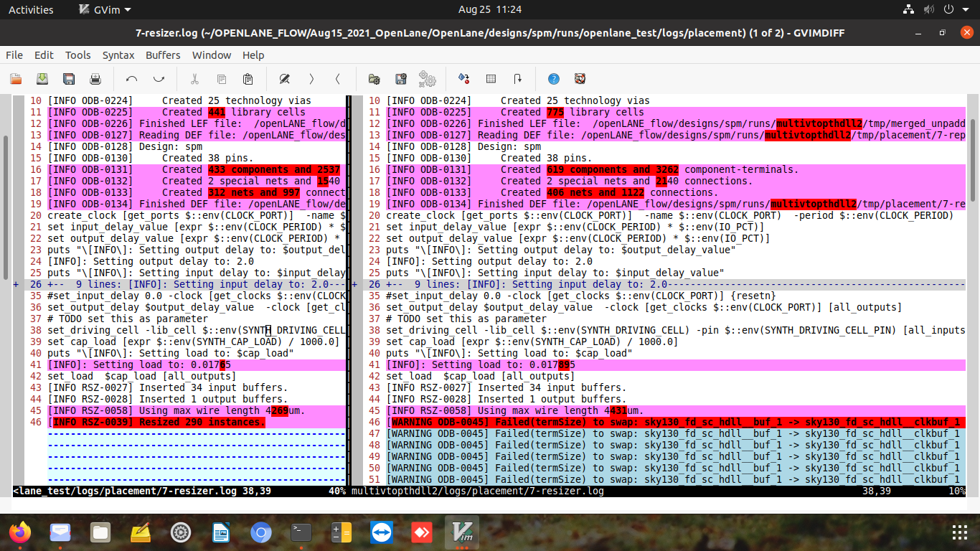The width and height of the screenshot is (980, 551).
Task: Click the Find Previous chevron icon
Action: 338,79
